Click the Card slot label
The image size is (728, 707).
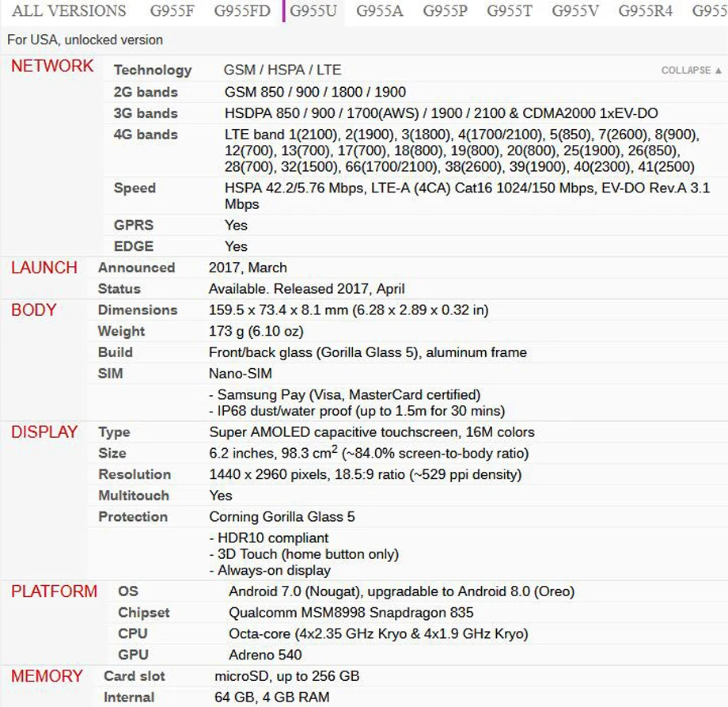coord(135,676)
